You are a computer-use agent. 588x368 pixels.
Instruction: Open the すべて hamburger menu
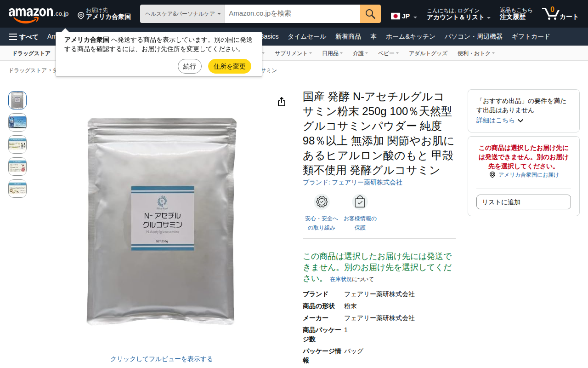24,37
